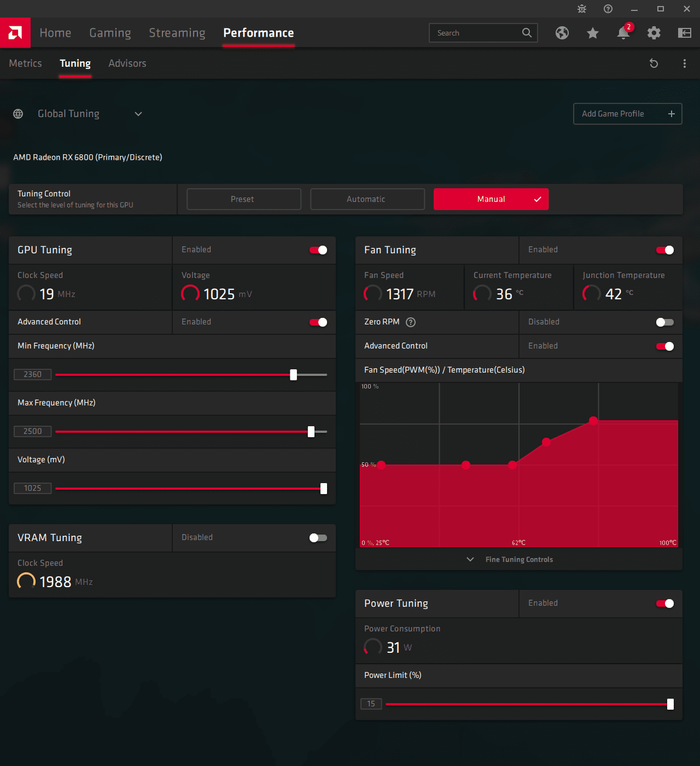Screen dimensions: 700x766
Task: Go to the Home tab
Action: (x=55, y=33)
